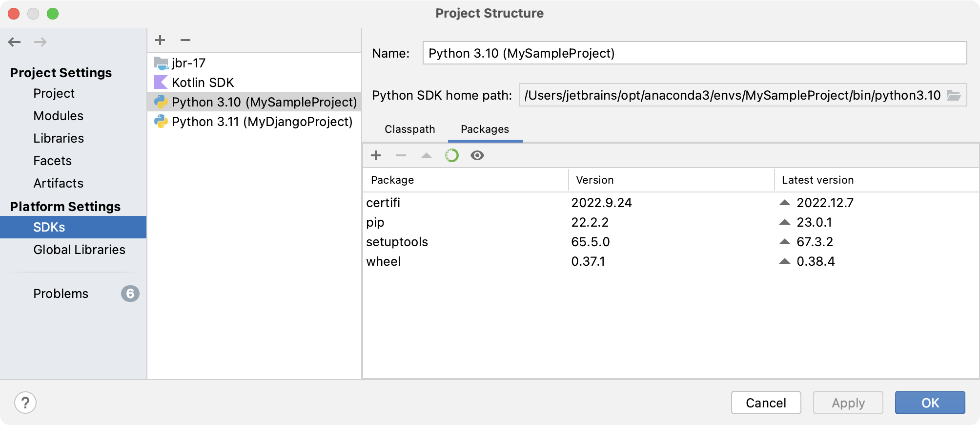Viewport: 980px width, 425px height.
Task: Select the Kotlin SDK entry
Action: pos(203,83)
